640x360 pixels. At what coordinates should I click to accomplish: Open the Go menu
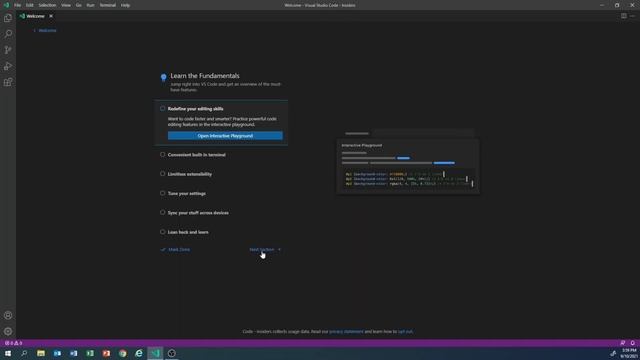click(79, 5)
